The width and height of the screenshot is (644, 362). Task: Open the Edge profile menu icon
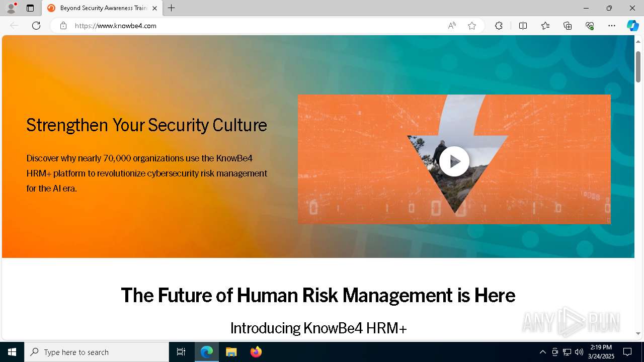click(11, 8)
